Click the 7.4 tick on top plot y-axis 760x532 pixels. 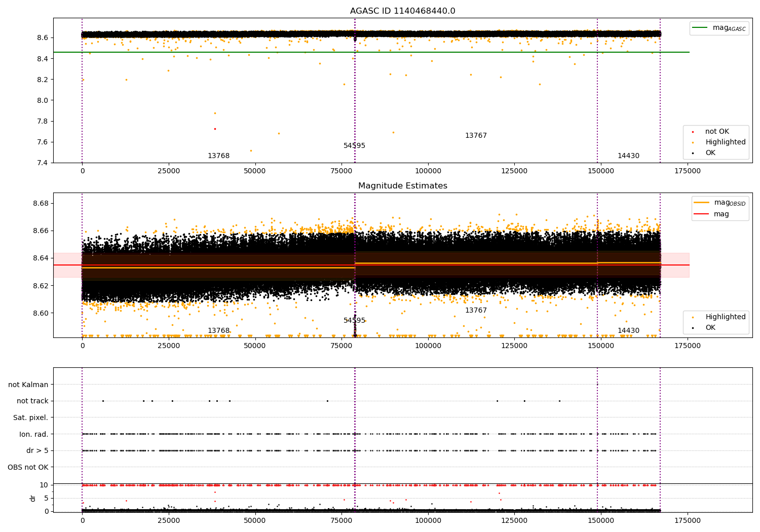(42, 163)
